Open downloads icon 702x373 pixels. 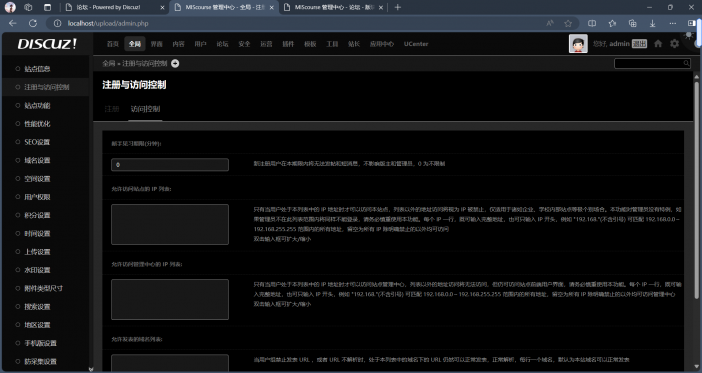652,23
